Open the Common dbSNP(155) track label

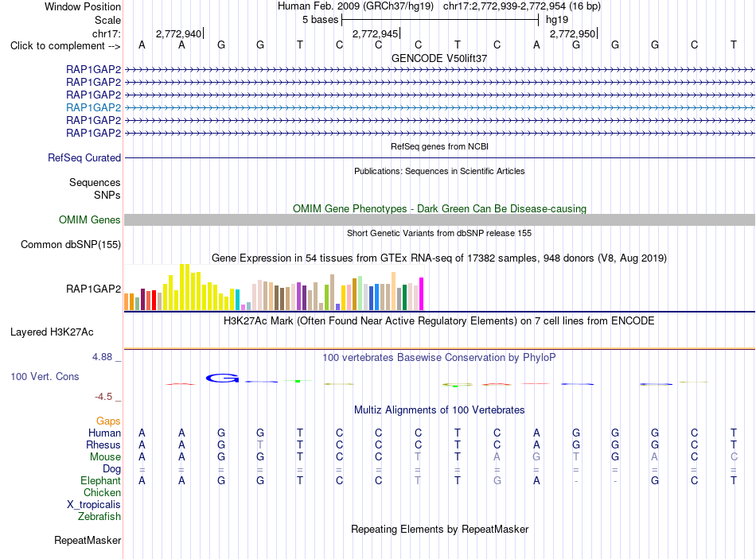(71, 244)
